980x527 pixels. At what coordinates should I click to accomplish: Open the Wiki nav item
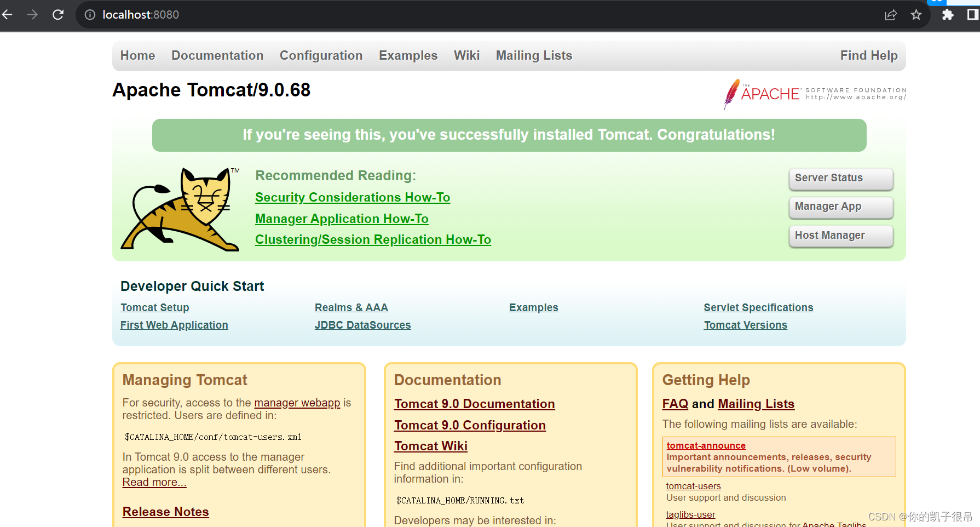pos(467,55)
